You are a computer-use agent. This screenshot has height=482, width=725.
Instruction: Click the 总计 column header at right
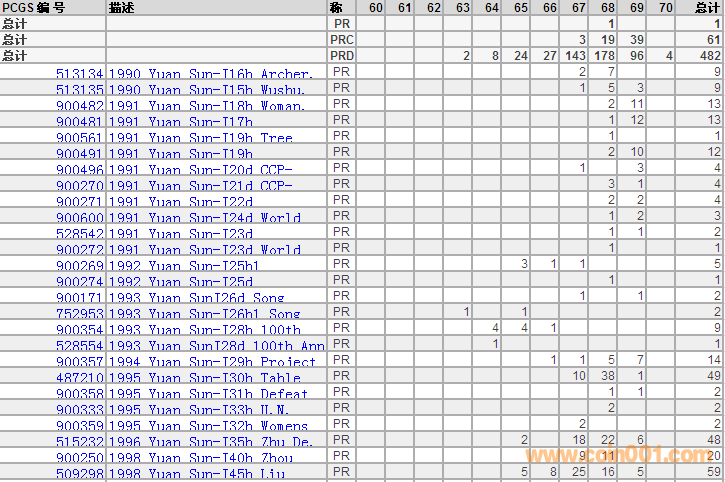click(x=706, y=8)
